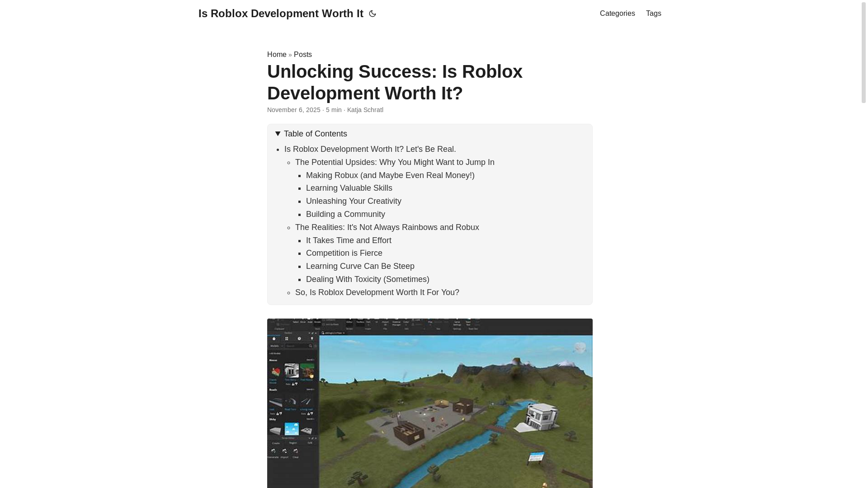The width and height of the screenshot is (868, 488).
Task: Click the '5 min' read time
Action: point(334,110)
